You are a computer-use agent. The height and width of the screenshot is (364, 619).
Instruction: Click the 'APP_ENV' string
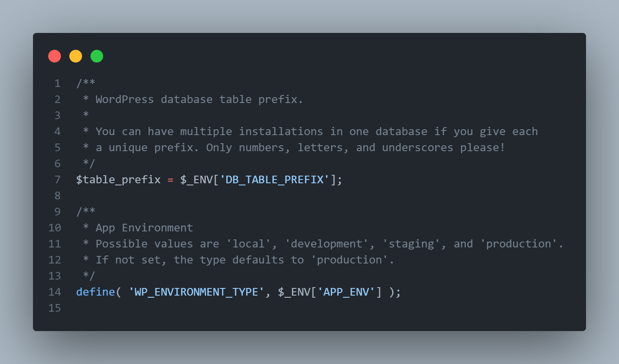(346, 292)
